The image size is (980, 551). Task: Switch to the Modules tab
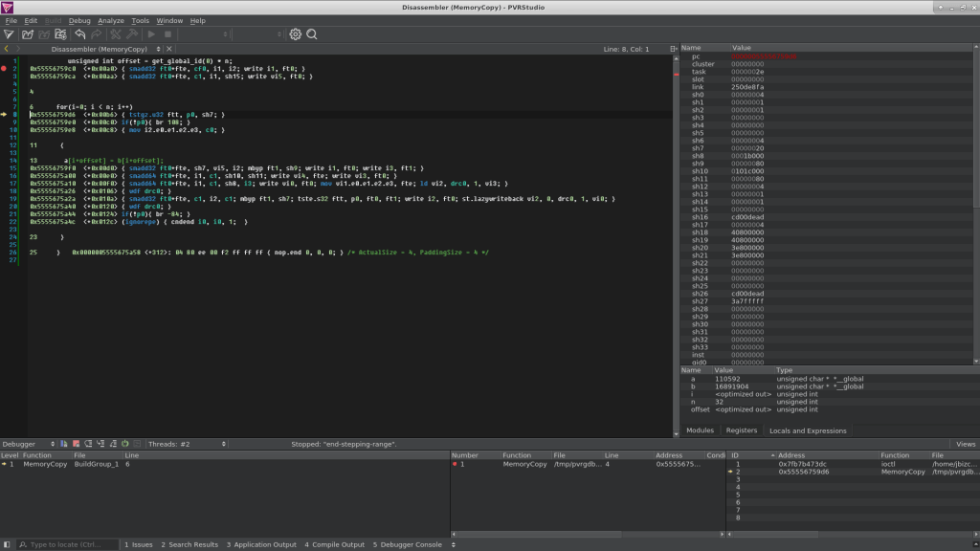700,430
